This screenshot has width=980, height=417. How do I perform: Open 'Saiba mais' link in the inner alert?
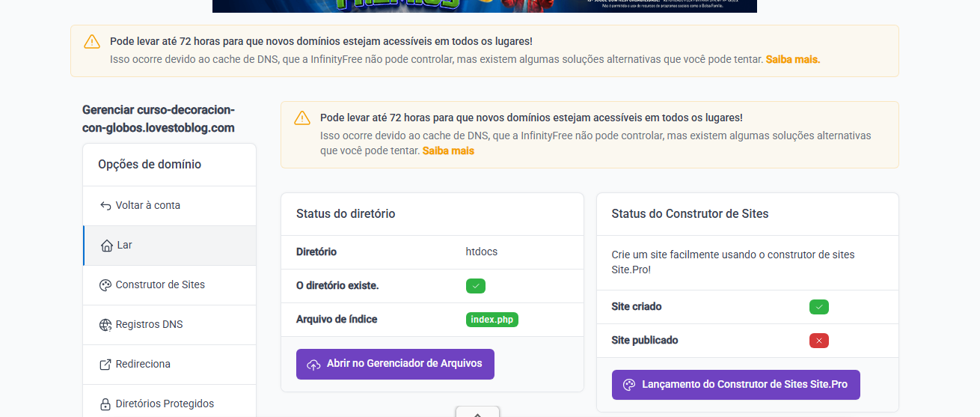(448, 150)
